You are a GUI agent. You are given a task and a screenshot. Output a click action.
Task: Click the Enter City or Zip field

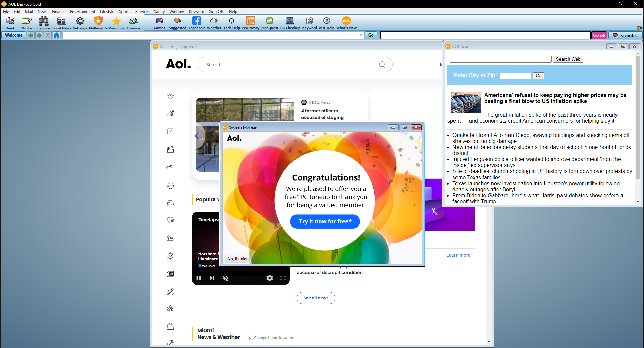[516, 76]
